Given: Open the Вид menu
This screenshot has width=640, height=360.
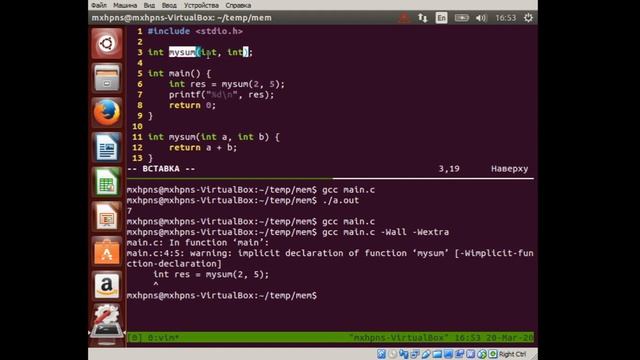Looking at the screenshot, I should coord(149,5).
